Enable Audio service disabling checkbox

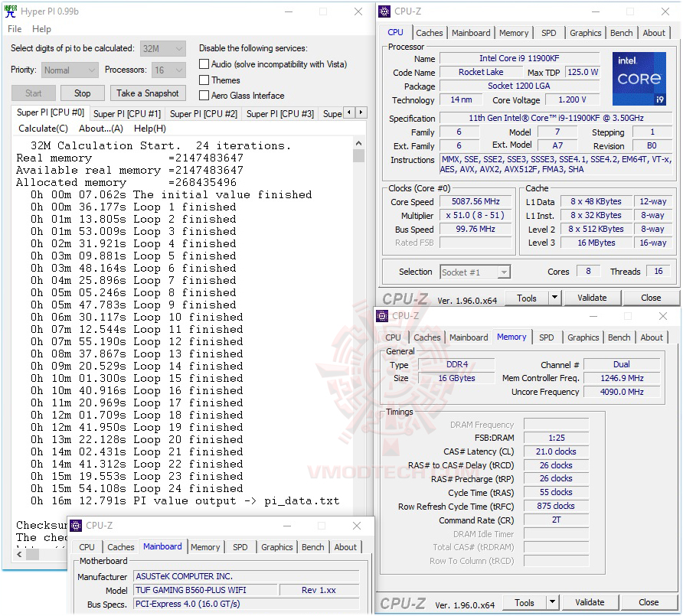click(204, 64)
